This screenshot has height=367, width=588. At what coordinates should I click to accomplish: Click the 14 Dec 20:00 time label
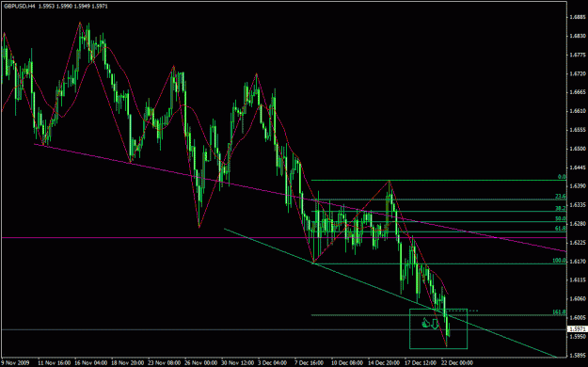point(383,363)
